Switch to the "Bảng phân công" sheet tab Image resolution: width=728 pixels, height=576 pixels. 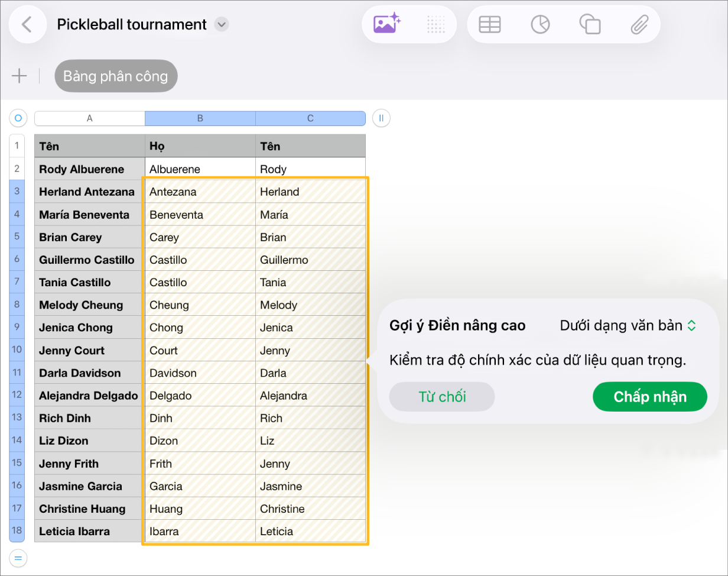(x=116, y=76)
